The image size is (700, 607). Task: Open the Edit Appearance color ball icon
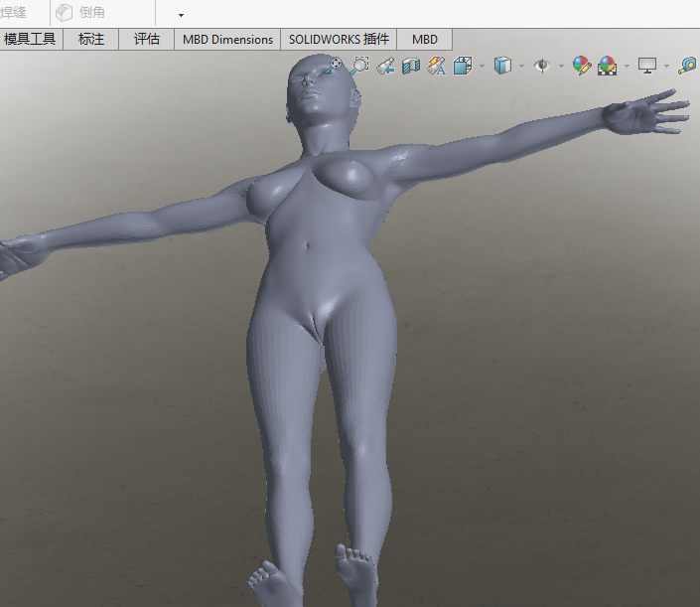click(x=582, y=66)
